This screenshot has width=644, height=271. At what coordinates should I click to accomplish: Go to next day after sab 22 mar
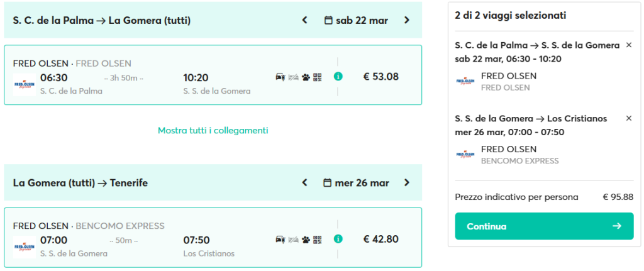pos(407,20)
